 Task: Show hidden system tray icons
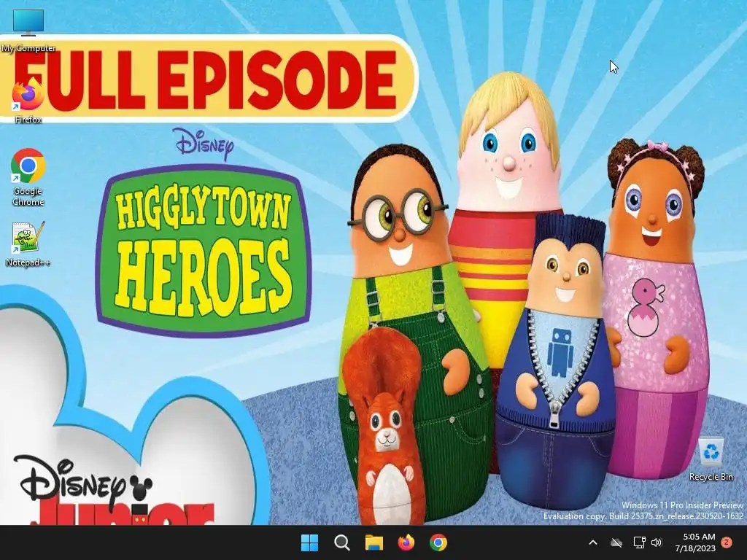(593, 542)
